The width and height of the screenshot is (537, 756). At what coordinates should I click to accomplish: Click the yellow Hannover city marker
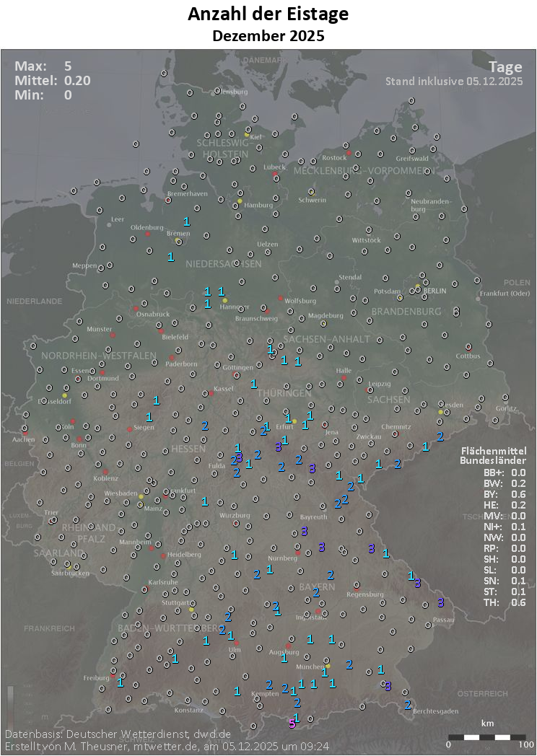[x=225, y=300]
